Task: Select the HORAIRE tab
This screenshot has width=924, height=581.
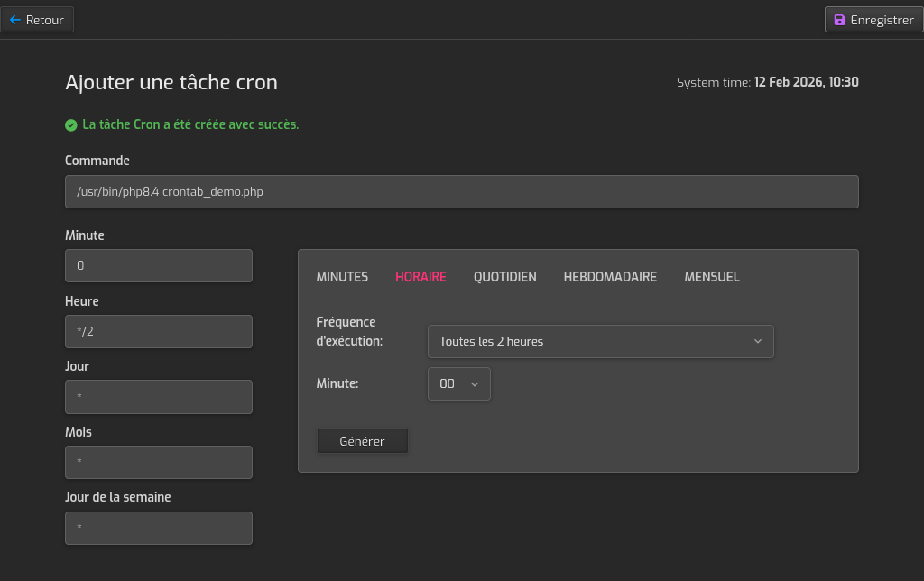Action: pyautogui.click(x=420, y=277)
